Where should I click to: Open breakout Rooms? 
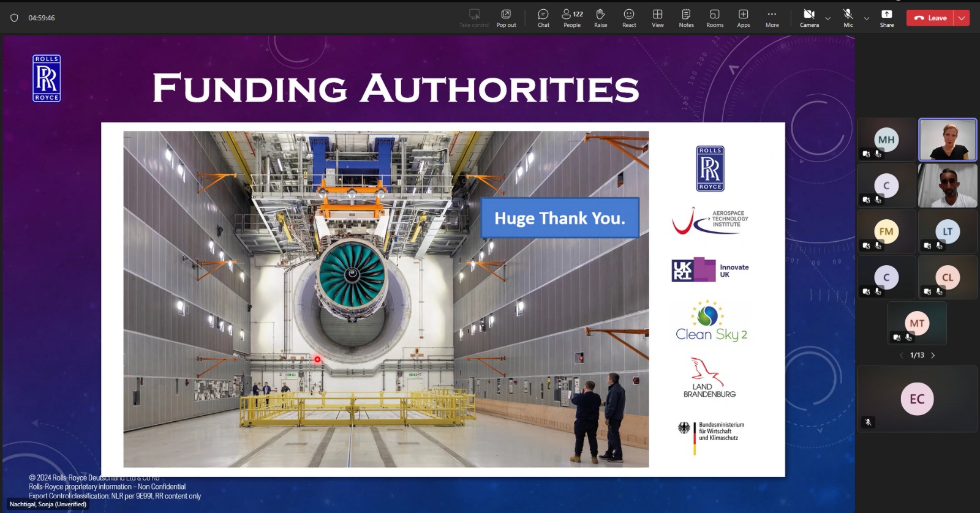coord(715,18)
